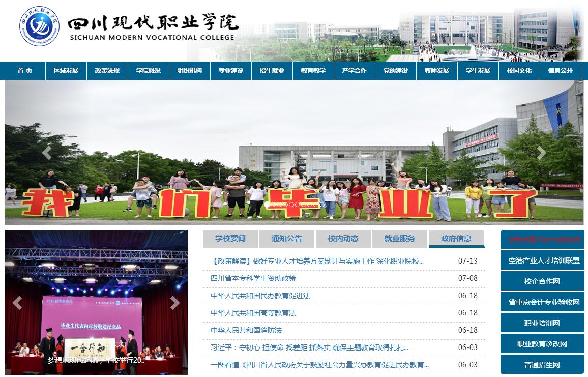Show next photo in news carousel

coord(175,303)
